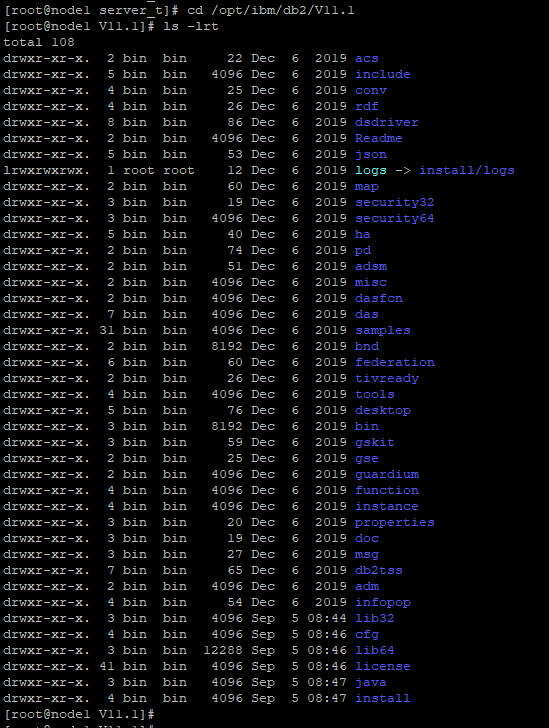
Task: Click the 'lrwxrwxrwx.' permissions of logs
Action: pyautogui.click(x=46, y=170)
